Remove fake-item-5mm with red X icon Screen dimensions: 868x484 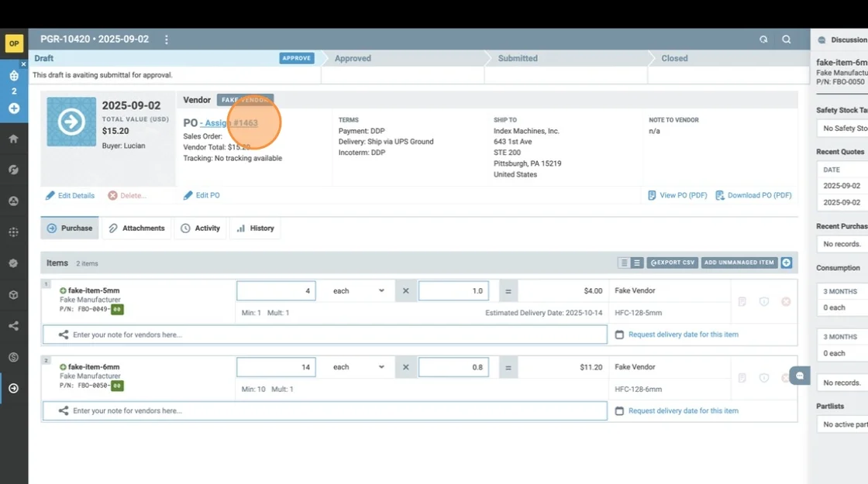click(786, 301)
